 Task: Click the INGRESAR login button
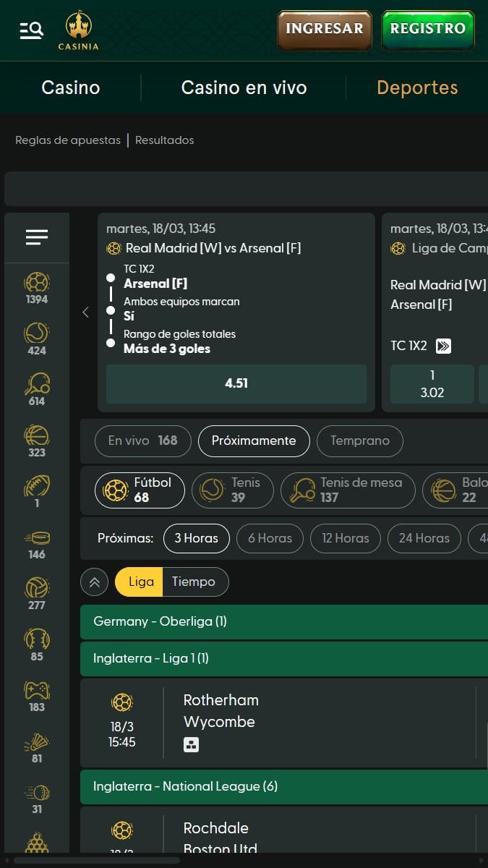325,30
